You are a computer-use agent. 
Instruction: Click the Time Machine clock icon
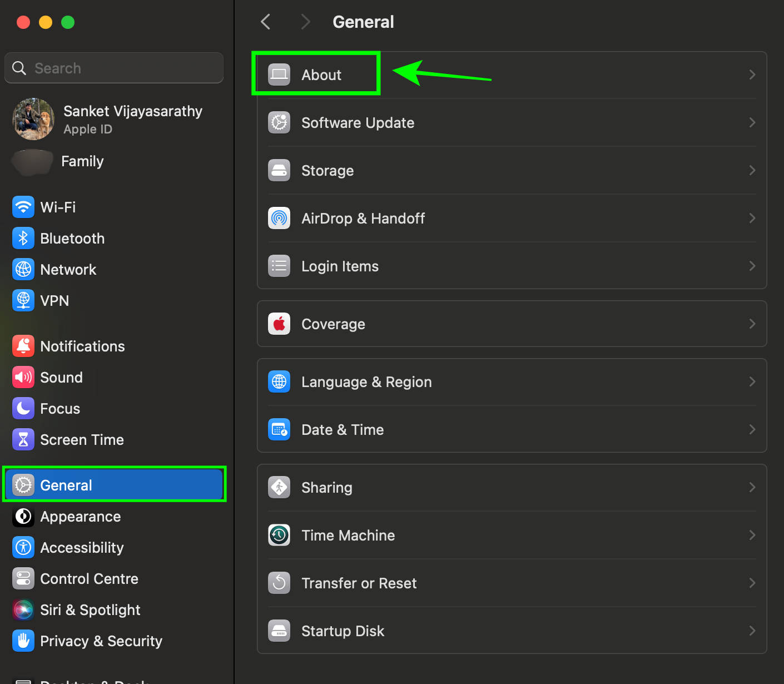coord(279,535)
